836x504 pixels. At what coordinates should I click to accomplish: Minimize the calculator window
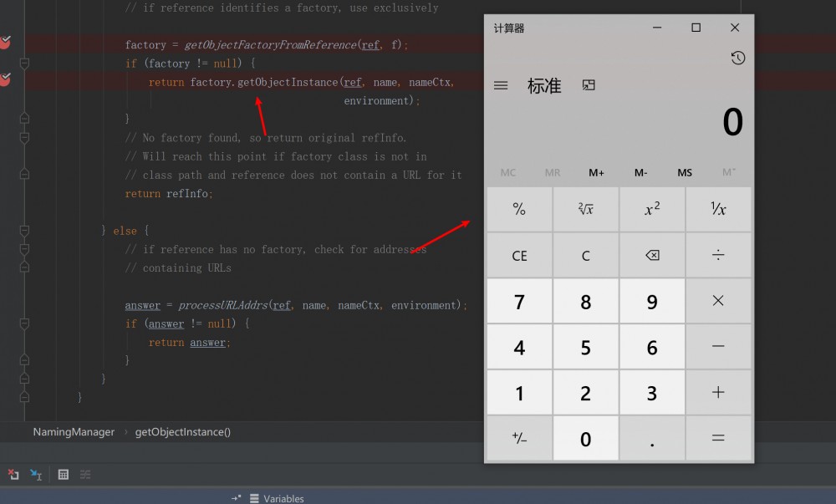[657, 28]
